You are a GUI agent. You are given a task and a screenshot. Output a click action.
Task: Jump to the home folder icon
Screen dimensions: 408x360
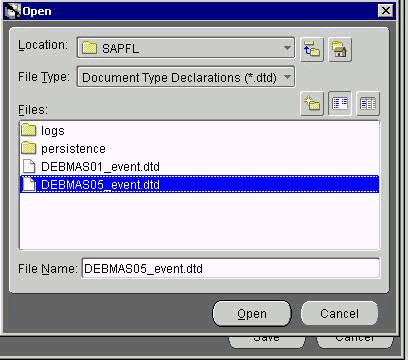(340, 50)
